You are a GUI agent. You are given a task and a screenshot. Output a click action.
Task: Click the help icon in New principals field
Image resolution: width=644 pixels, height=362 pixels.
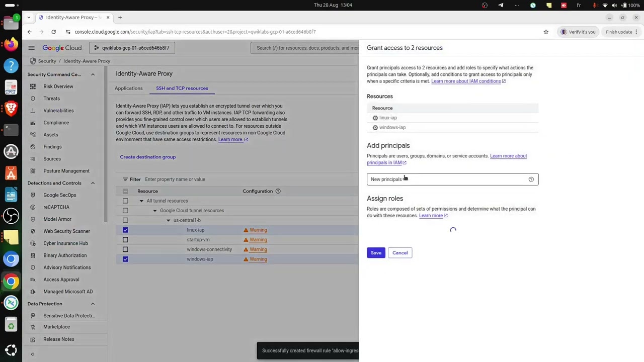pyautogui.click(x=531, y=179)
